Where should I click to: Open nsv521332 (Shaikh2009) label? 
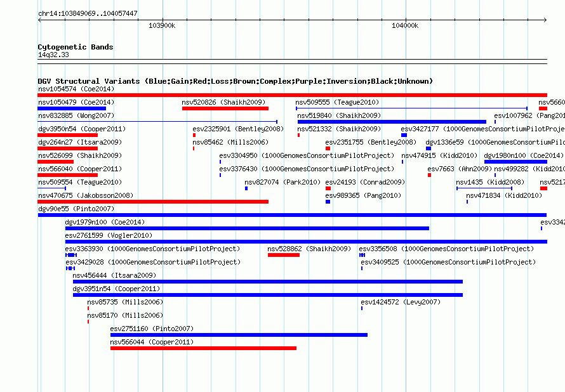point(339,129)
